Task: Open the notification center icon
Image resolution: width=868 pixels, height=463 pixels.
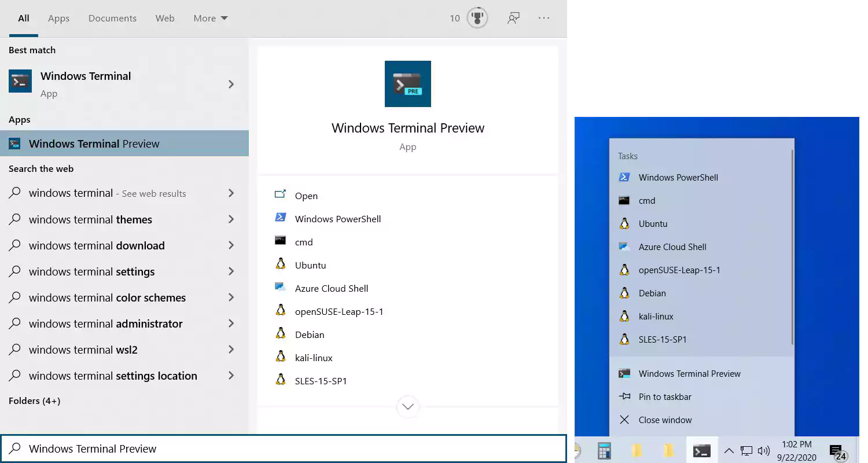Action: [x=837, y=451]
